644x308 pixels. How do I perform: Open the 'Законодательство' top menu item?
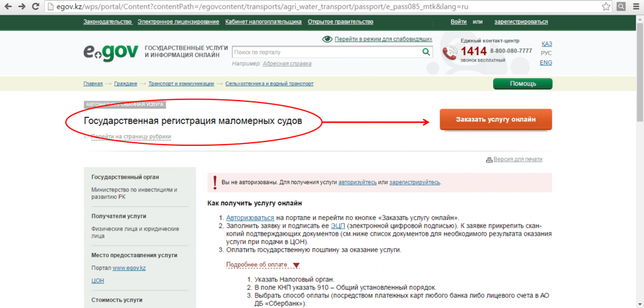coord(108,22)
